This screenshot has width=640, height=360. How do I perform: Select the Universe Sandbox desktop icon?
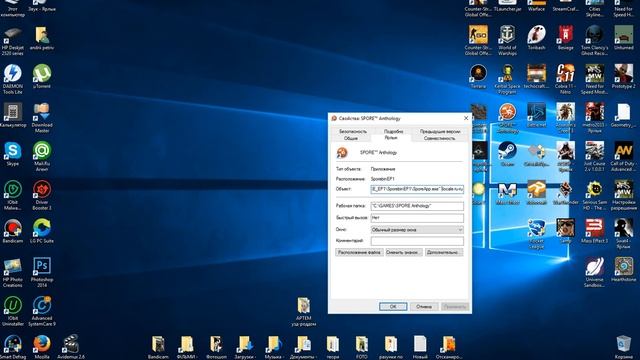tap(594, 272)
